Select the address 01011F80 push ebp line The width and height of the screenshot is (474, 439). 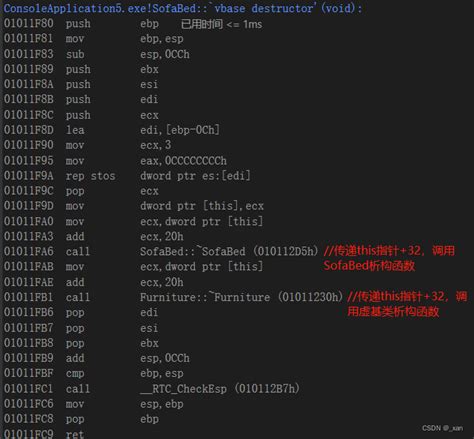(x=81, y=24)
